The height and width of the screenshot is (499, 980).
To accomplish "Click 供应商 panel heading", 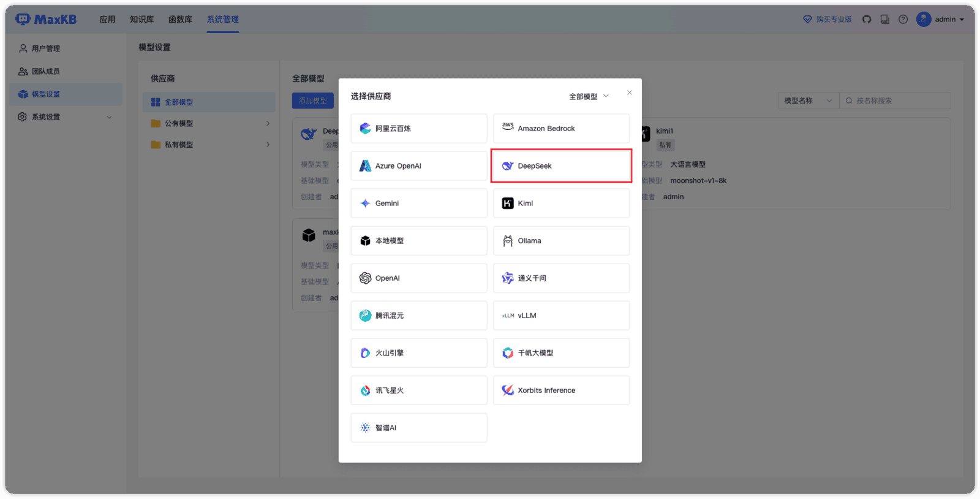I will coord(163,78).
